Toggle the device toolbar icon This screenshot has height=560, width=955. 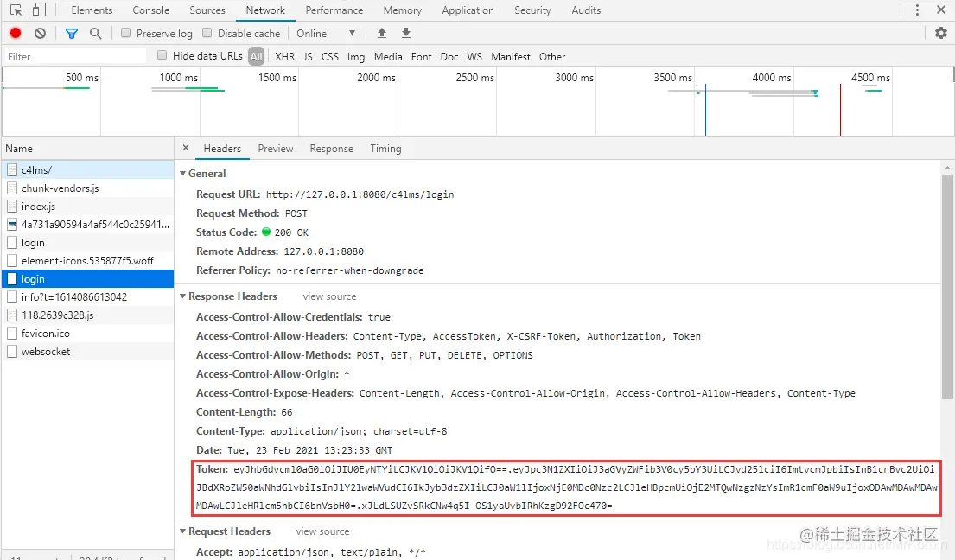[39, 10]
